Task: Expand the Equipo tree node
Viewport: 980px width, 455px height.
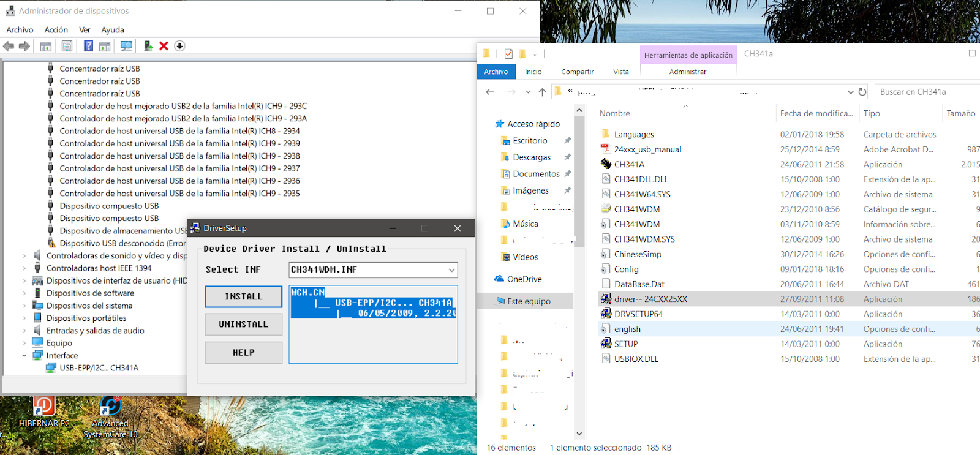Action: pyautogui.click(x=24, y=343)
